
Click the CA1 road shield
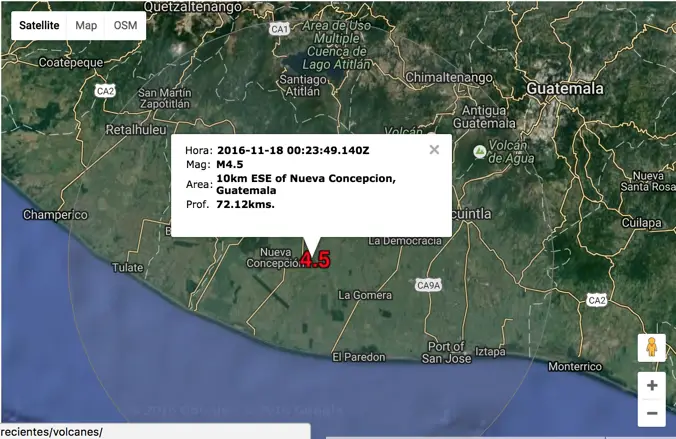(x=280, y=30)
